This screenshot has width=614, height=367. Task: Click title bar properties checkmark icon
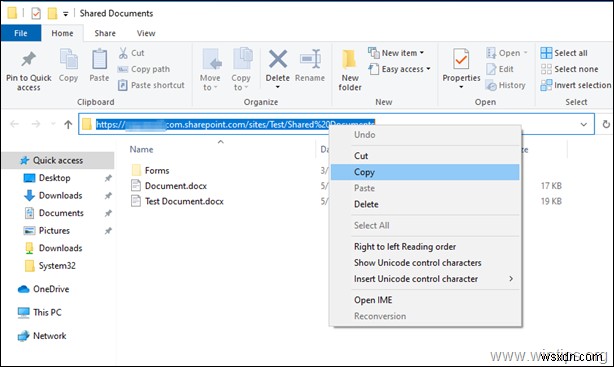36,14
